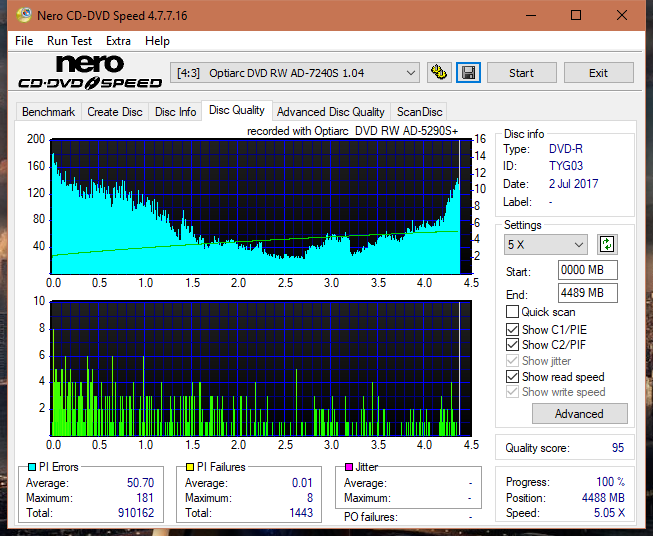Viewport: 653px width, 536px height.
Task: Click the Nero CD-DVD Speed logo
Action: [90, 72]
